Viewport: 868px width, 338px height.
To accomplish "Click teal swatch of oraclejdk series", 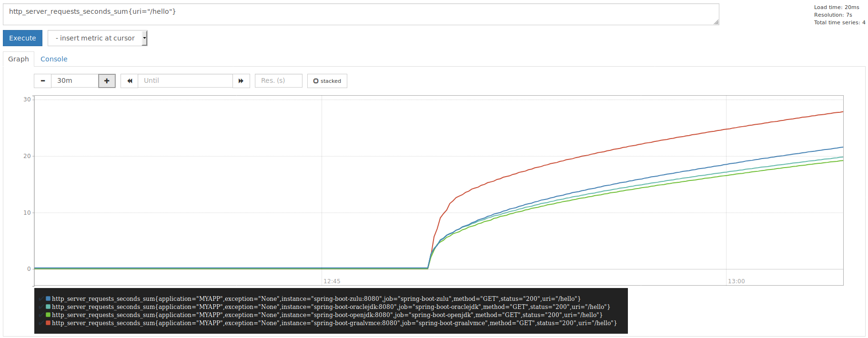I will [x=48, y=307].
